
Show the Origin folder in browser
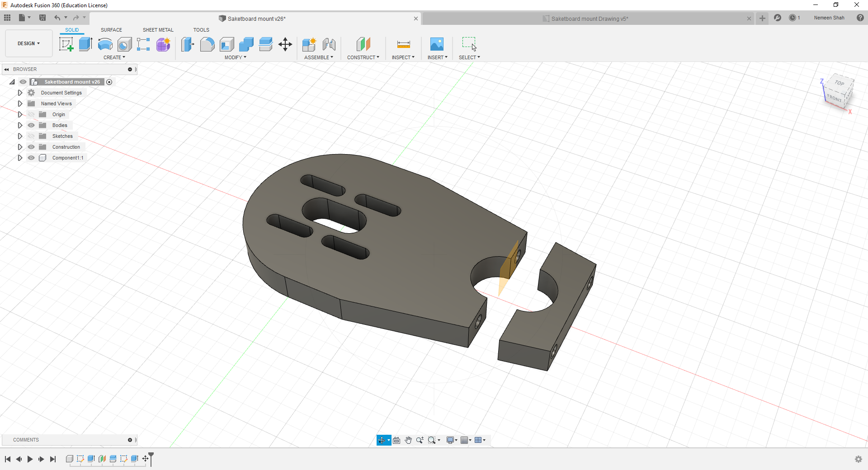click(x=31, y=114)
